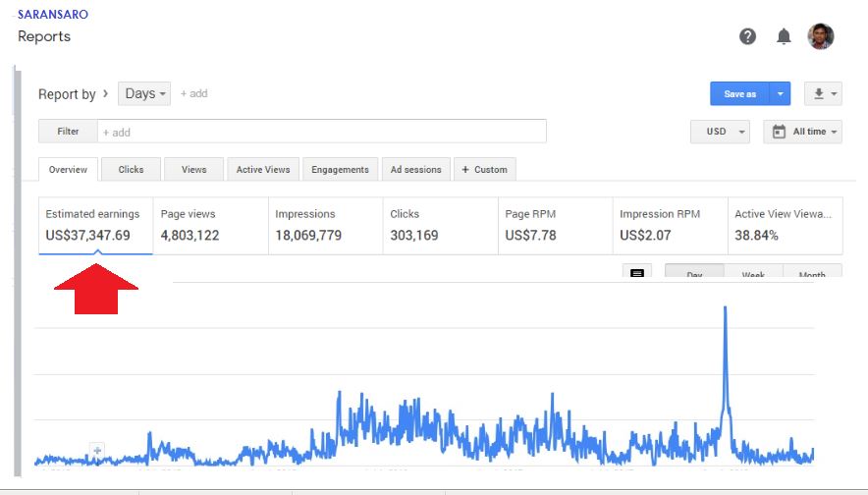Switch chart grouping to Month
This screenshot has width=868, height=495.
(x=812, y=275)
